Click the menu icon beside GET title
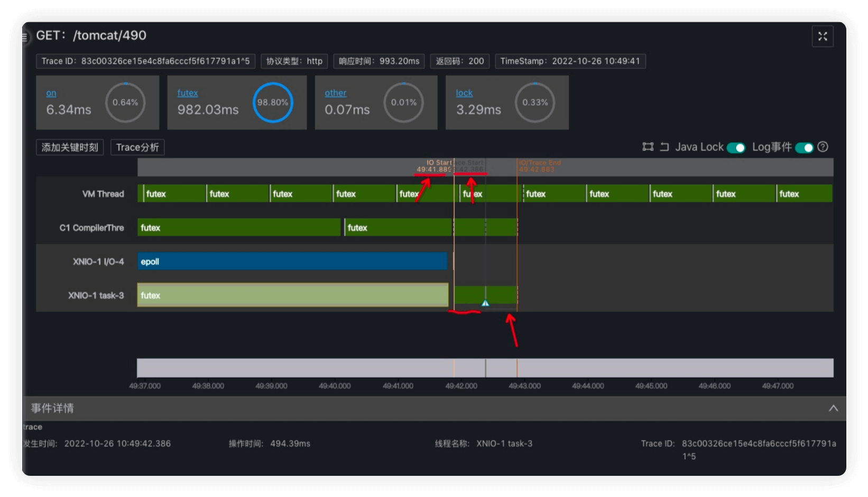The image size is (868, 497). tap(25, 36)
